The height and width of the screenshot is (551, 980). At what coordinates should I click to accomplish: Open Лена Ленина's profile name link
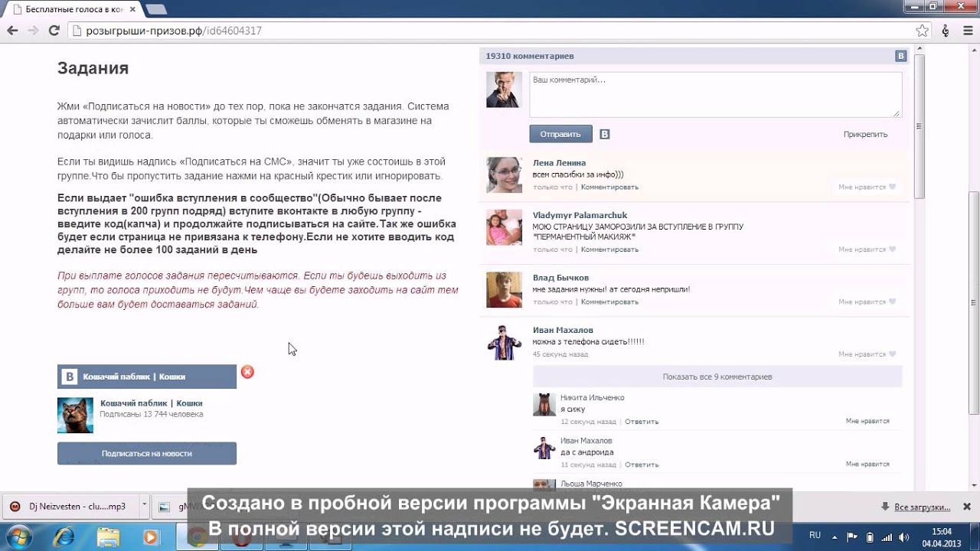[x=559, y=163]
